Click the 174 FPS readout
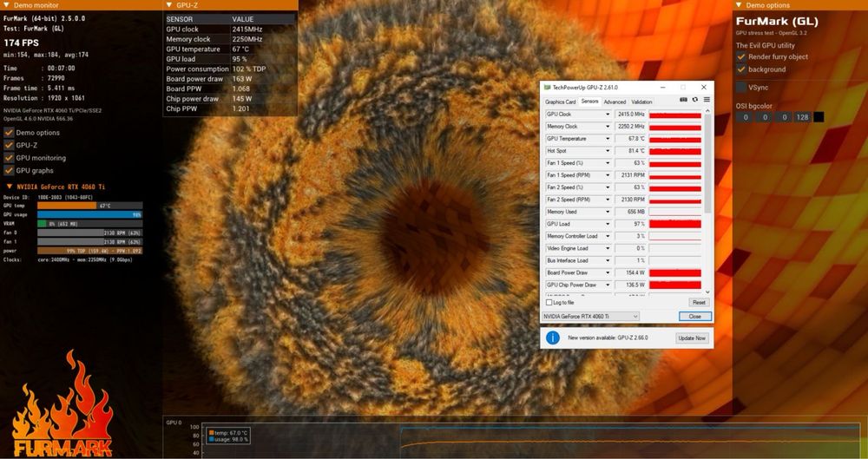 (x=21, y=43)
